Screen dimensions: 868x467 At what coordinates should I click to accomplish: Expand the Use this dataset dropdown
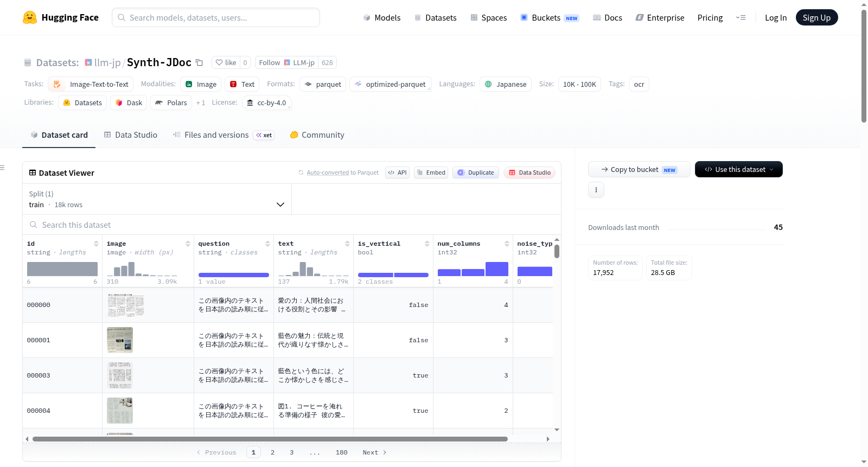[x=739, y=169]
